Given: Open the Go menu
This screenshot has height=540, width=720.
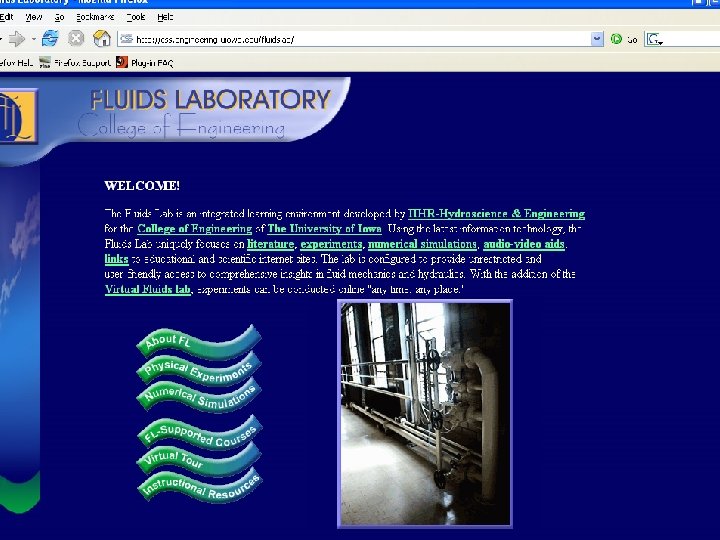Looking at the screenshot, I should [60, 17].
